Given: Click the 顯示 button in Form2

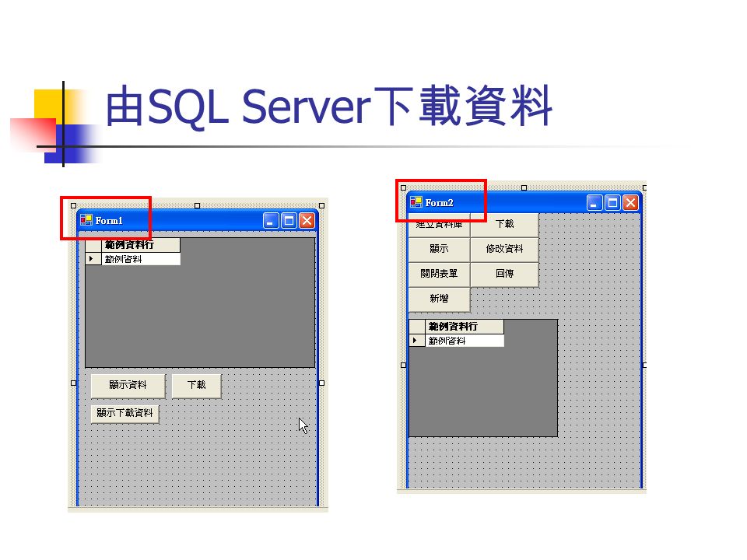Looking at the screenshot, I should point(439,249).
